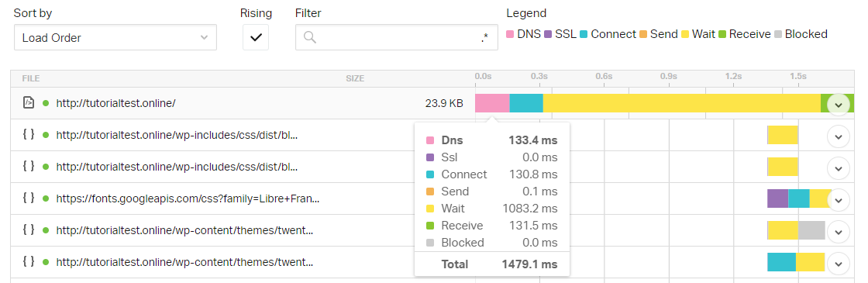Click the regex .* icon in Filter box
The height and width of the screenshot is (283, 868).
coord(485,38)
